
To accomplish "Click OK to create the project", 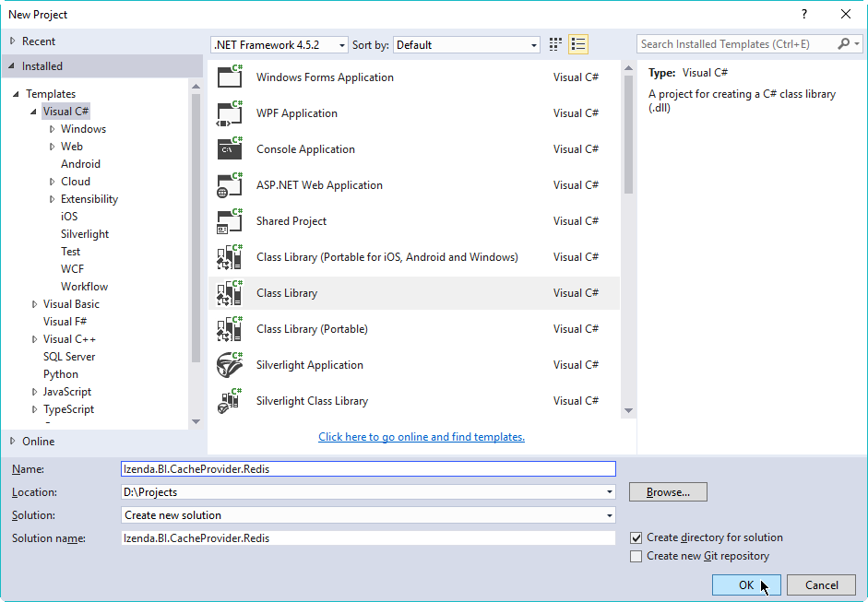I will 746,584.
